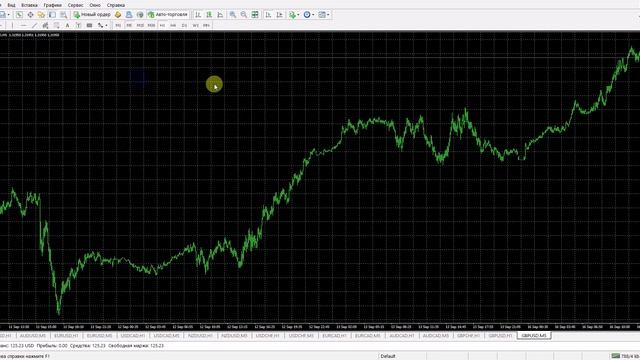Switch to the EURUSD,H1 chart tab

tap(66, 336)
